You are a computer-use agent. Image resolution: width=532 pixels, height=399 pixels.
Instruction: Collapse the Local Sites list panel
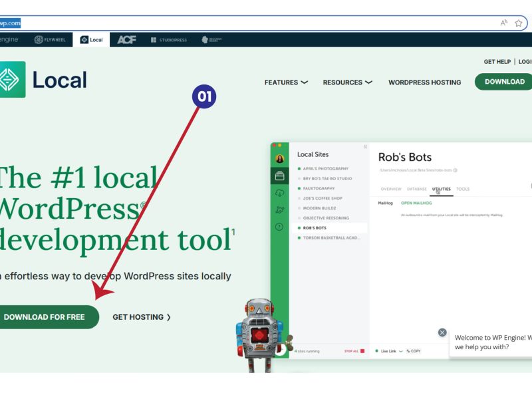tap(365, 146)
